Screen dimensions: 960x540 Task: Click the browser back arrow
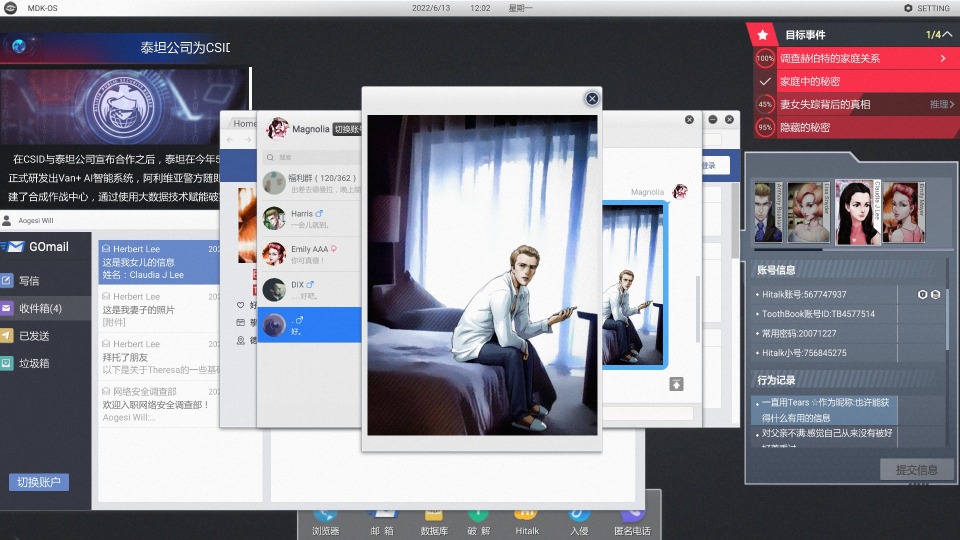[x=230, y=140]
